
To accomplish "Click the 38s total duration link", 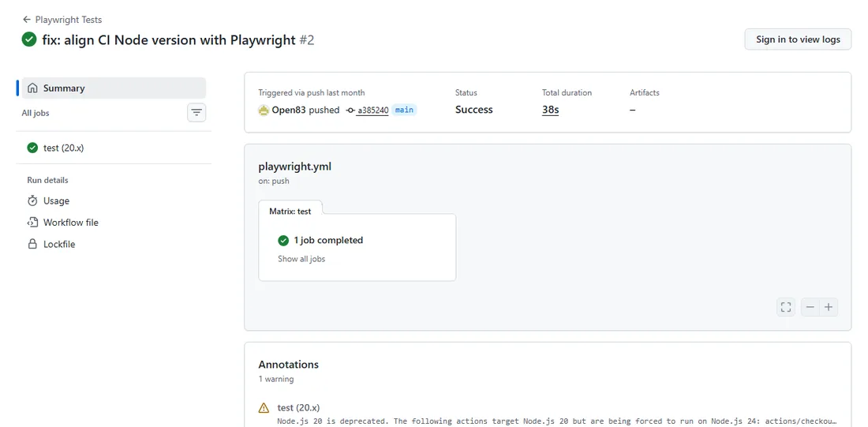I will click(550, 110).
